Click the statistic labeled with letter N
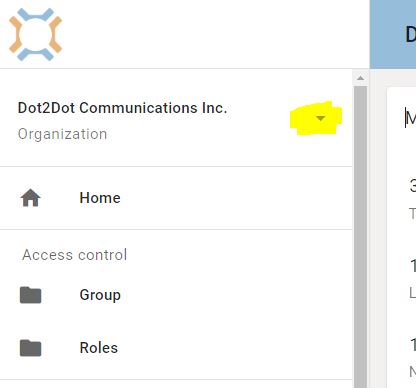Viewport: 416px width, 388px height. [413, 371]
